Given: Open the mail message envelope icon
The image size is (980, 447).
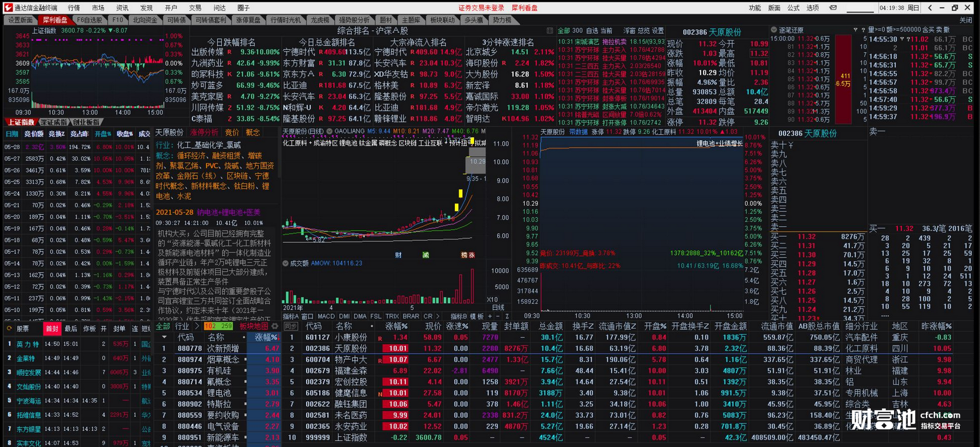Looking at the screenshot, I should (x=833, y=8).
